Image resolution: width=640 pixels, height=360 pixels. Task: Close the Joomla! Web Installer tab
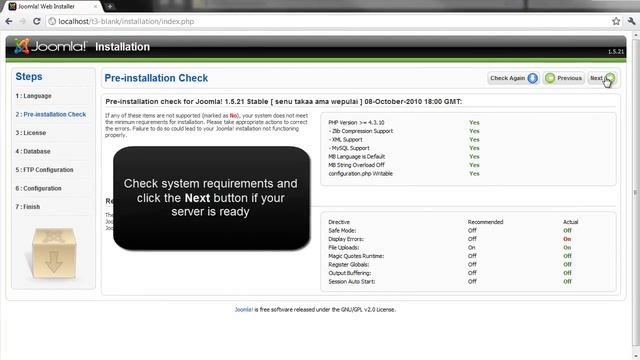click(x=96, y=7)
